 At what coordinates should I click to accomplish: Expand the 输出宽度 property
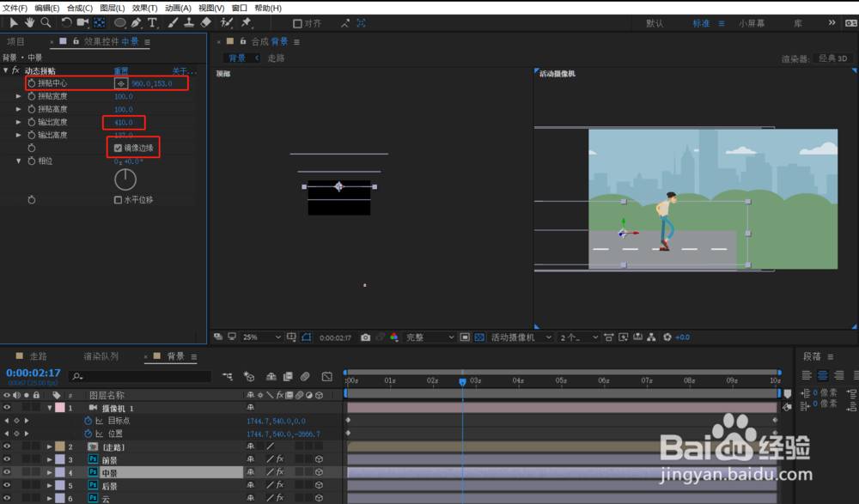click(19, 122)
